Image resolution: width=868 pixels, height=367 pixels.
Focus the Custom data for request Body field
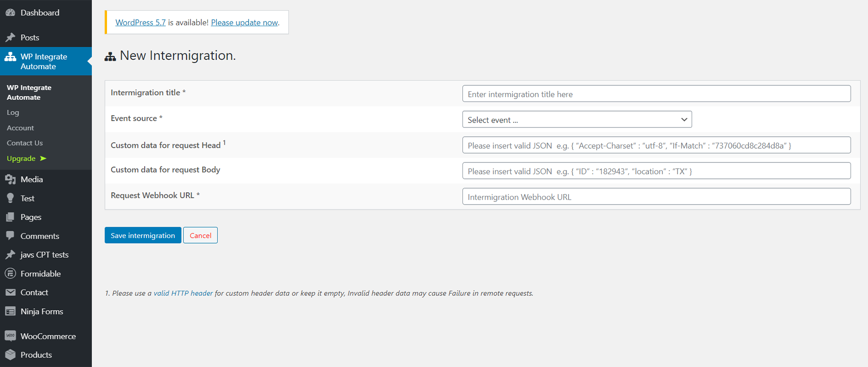(656, 171)
